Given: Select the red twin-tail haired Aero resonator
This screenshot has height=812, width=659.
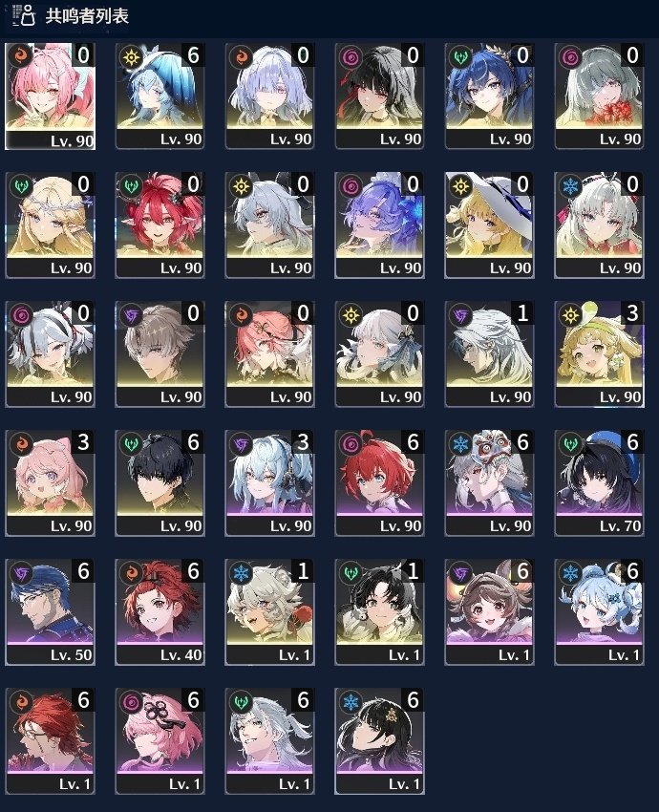Looking at the screenshot, I should [159, 225].
